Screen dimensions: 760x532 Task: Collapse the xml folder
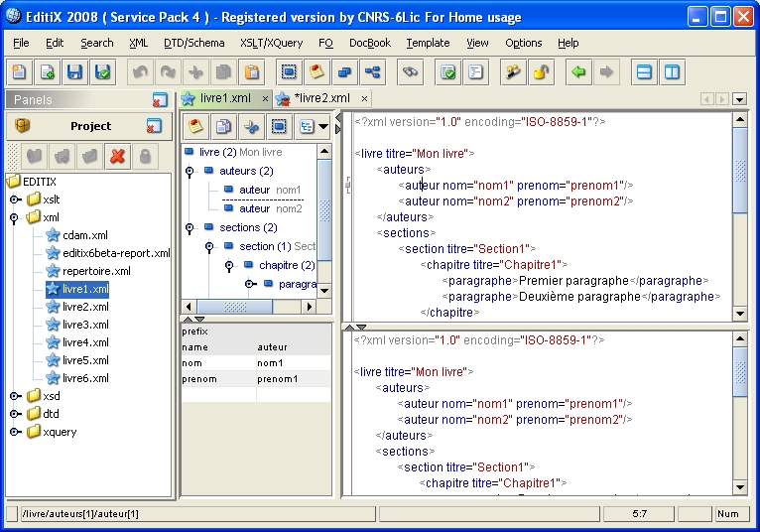point(14,217)
